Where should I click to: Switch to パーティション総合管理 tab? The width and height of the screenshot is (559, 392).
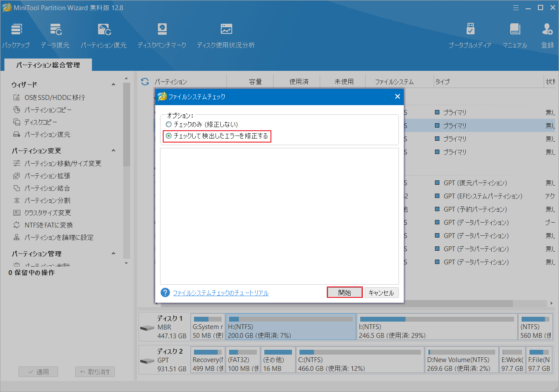tap(48, 65)
